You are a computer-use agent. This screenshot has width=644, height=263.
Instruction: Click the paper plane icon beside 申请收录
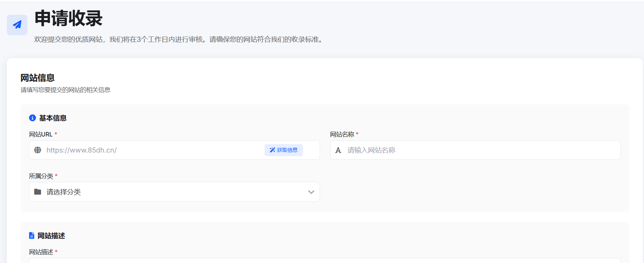coord(17,25)
